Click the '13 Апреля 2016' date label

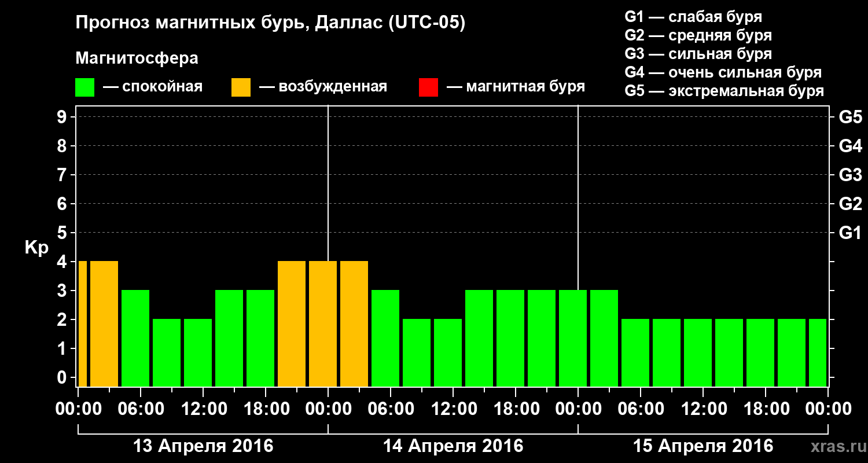pos(203,446)
